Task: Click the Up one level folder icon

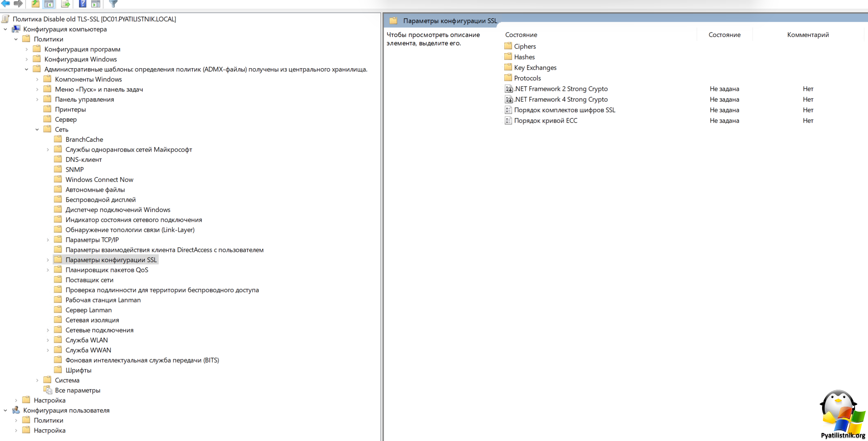Action: [35, 4]
